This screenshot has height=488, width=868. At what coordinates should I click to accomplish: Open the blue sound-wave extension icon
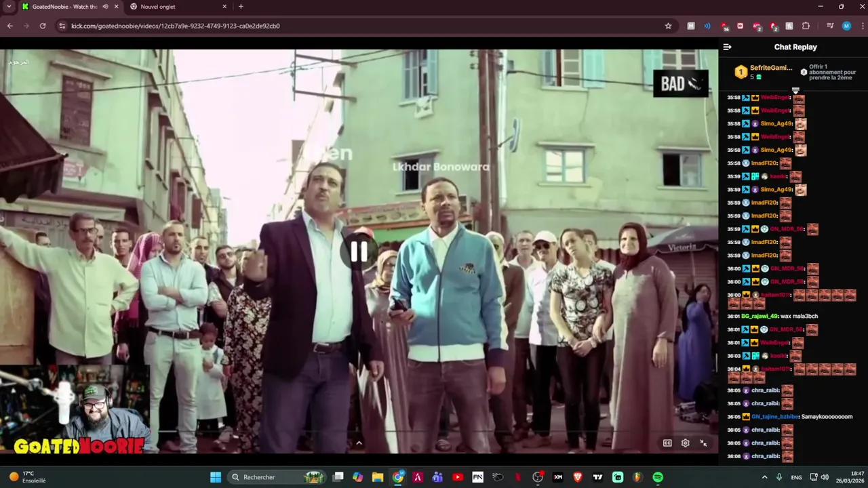707,26
